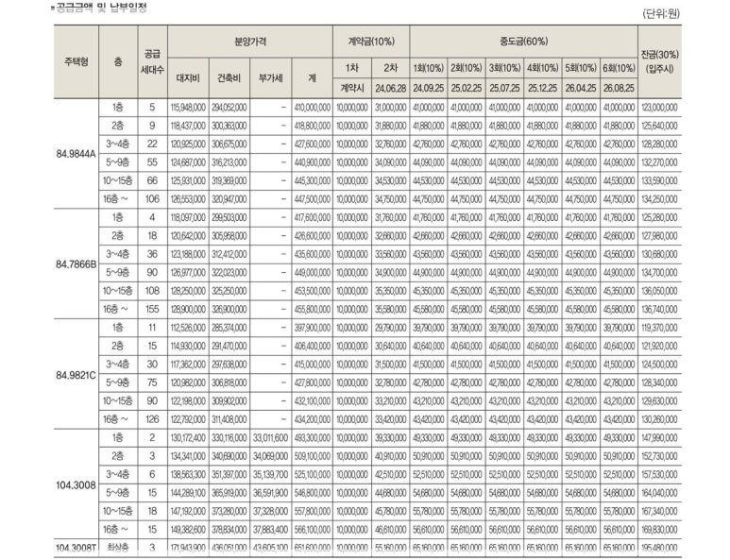Click the 25.07.25 date cell

click(x=504, y=88)
